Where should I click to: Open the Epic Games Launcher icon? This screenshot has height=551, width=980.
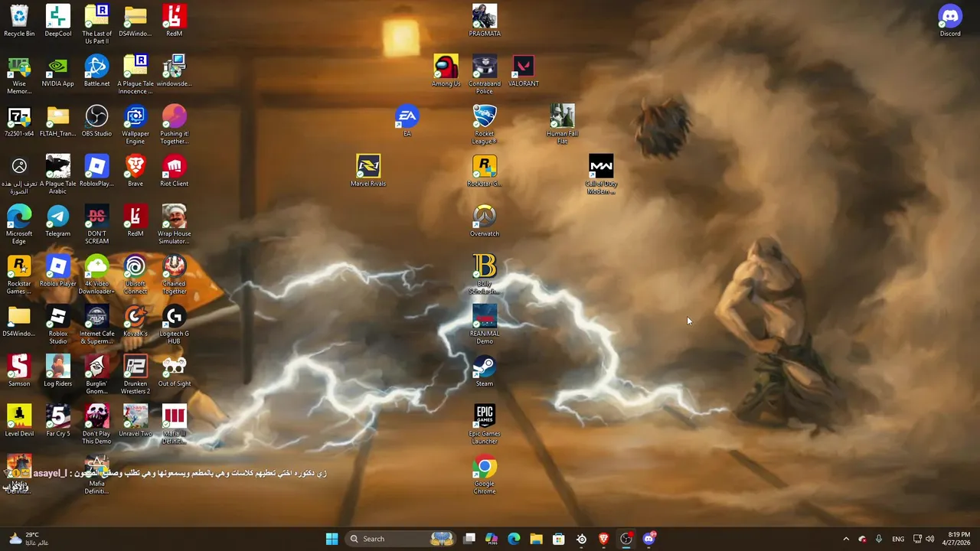[x=485, y=425]
